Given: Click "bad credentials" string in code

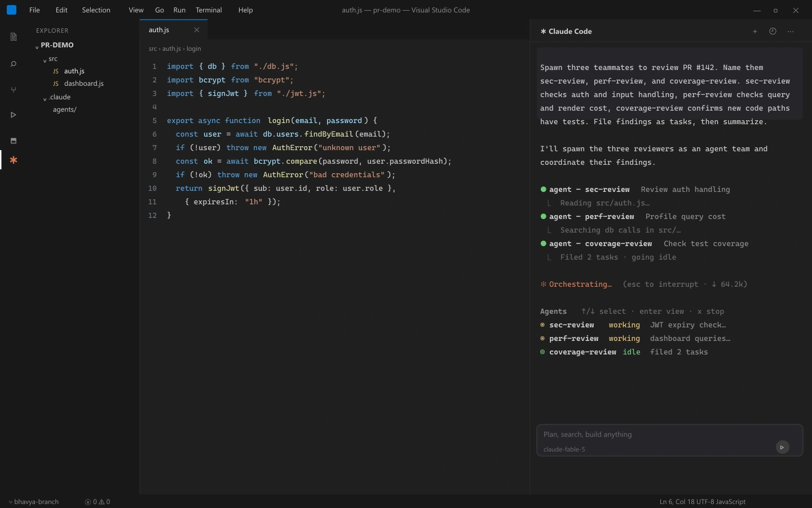Looking at the screenshot, I should pos(347,175).
